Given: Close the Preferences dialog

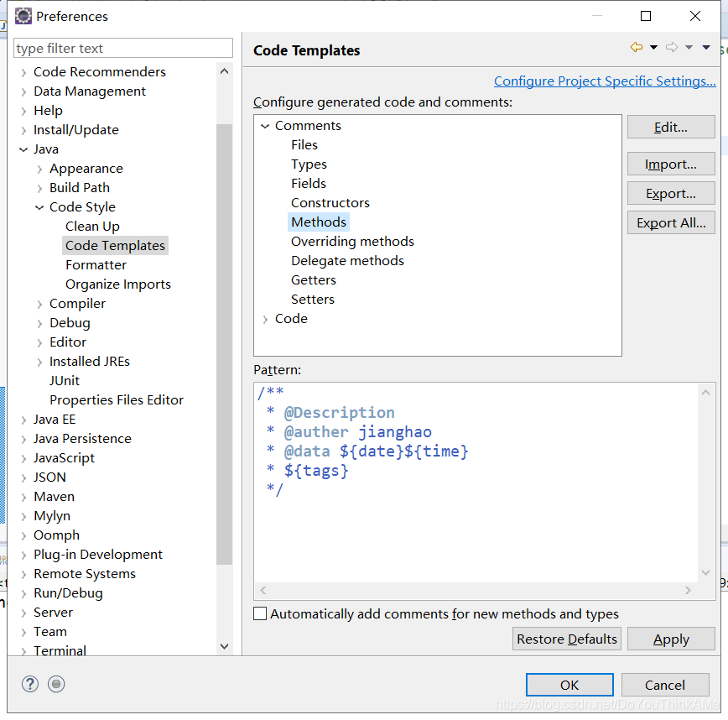Looking at the screenshot, I should [694, 16].
